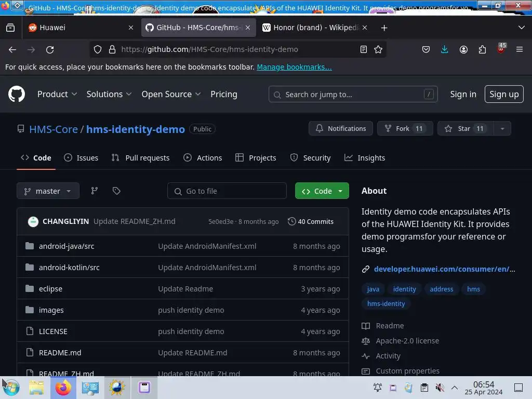Image resolution: width=532 pixels, height=399 pixels.
Task: Open the Actions tab
Action: point(203,158)
